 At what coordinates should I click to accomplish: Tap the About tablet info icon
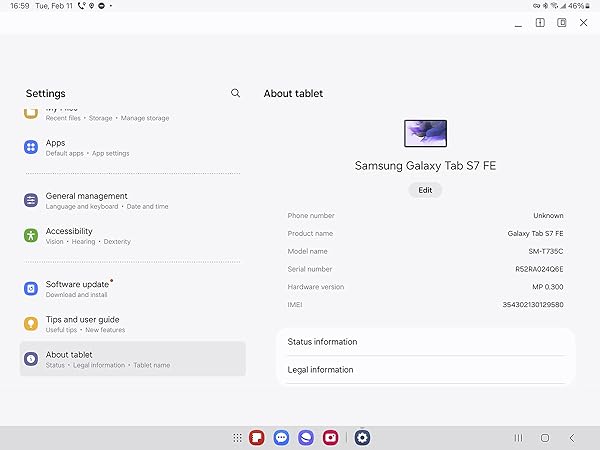31,359
